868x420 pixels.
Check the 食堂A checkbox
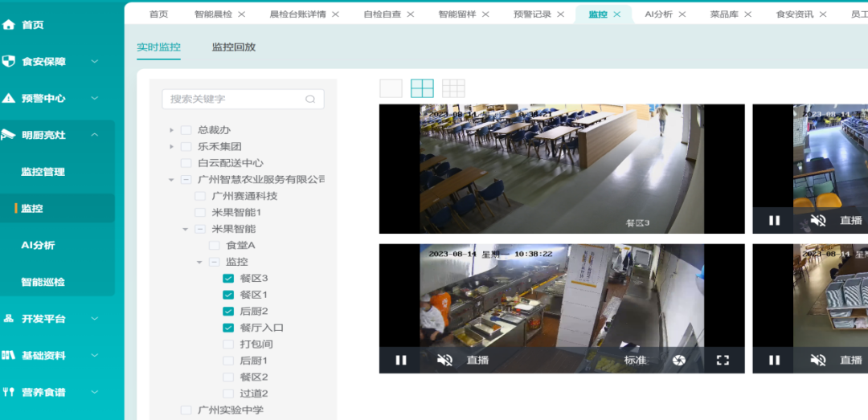pos(215,245)
